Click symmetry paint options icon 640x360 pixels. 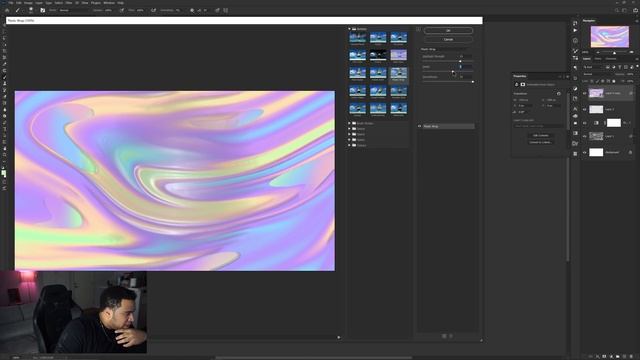pyautogui.click(x=226, y=10)
